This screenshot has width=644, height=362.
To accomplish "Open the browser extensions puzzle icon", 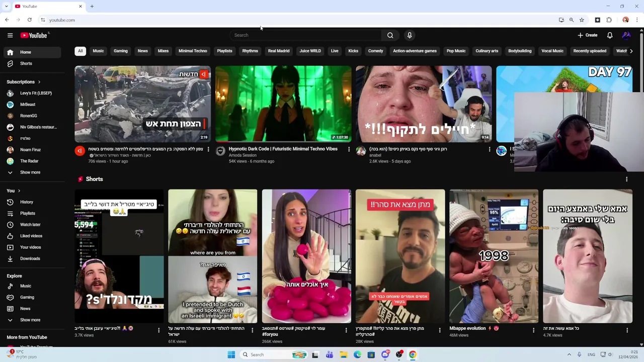I will click(609, 20).
